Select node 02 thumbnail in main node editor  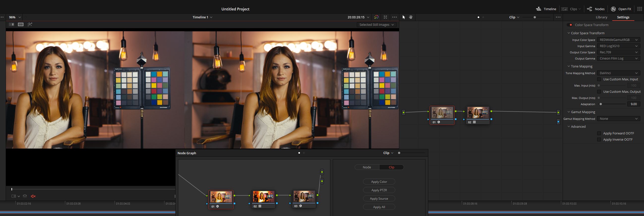(478, 113)
